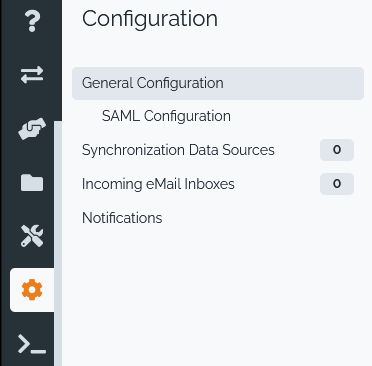Go to Synchronization Data Sources
The width and height of the screenshot is (372, 366).
pyautogui.click(x=178, y=150)
